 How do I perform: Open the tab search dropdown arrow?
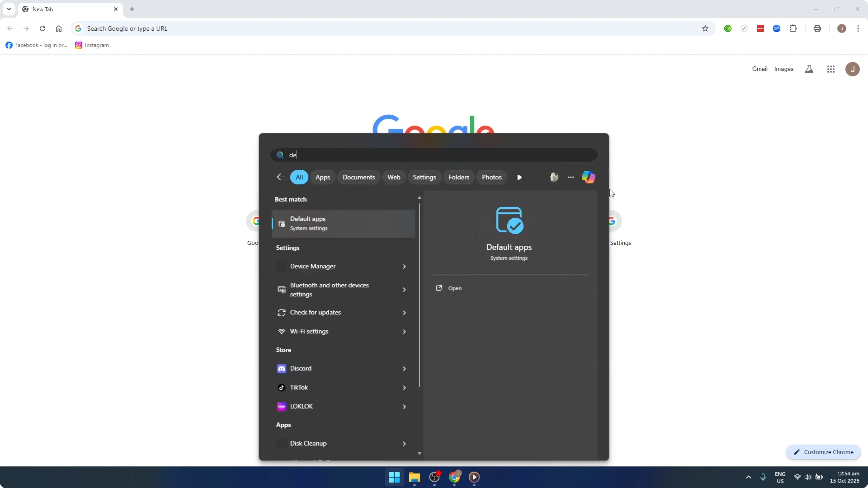tap(9, 9)
